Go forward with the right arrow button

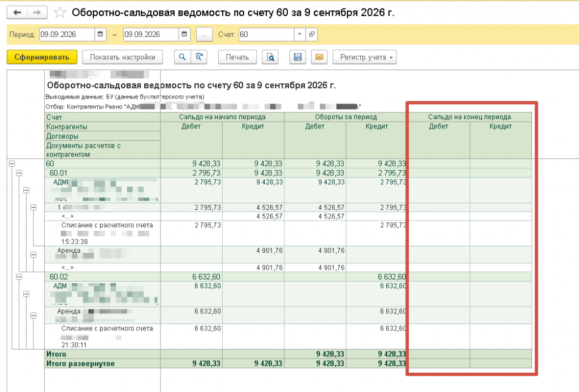pyautogui.click(x=37, y=12)
